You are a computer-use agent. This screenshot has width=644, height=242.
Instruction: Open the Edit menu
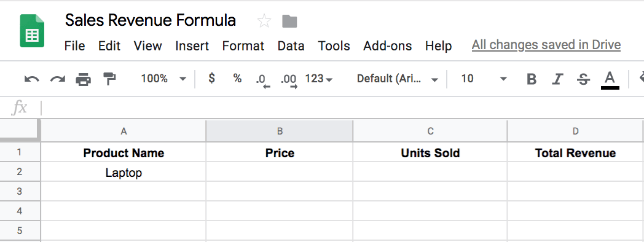pos(109,45)
